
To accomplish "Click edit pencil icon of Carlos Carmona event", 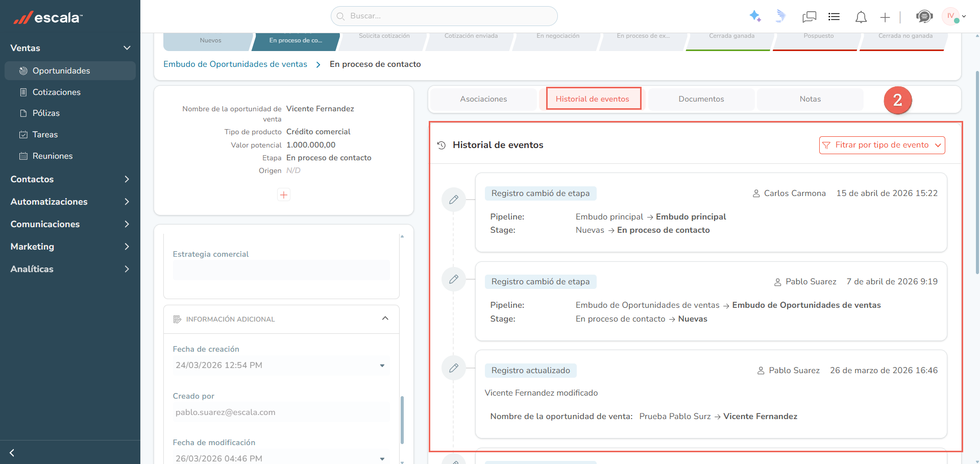I will 453,199.
